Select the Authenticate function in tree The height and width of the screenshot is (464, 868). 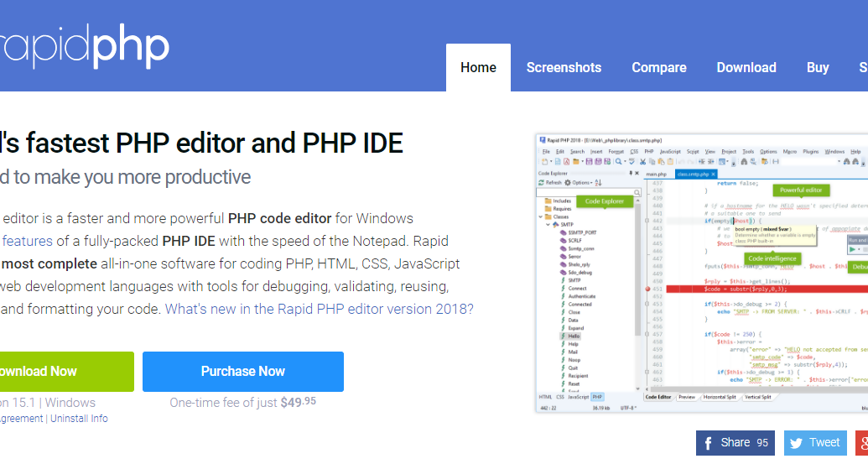582,296
